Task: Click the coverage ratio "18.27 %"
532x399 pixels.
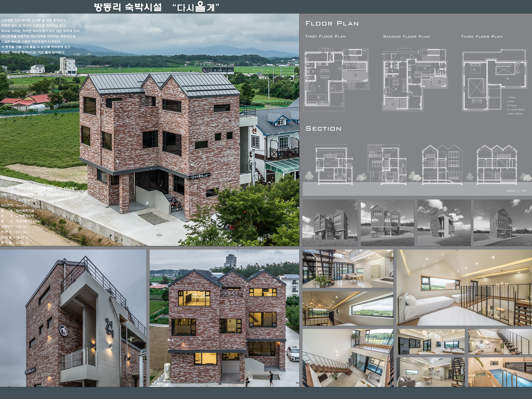Action: point(22,237)
